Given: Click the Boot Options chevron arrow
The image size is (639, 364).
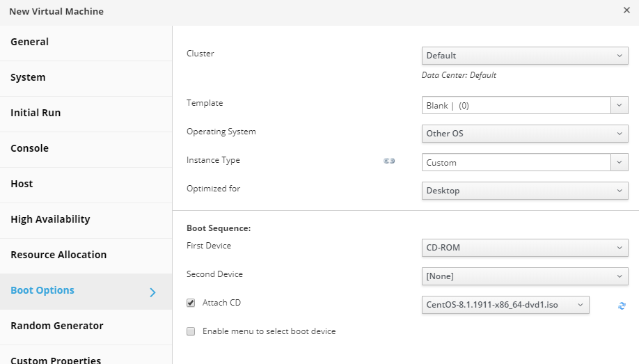Looking at the screenshot, I should 152,292.
